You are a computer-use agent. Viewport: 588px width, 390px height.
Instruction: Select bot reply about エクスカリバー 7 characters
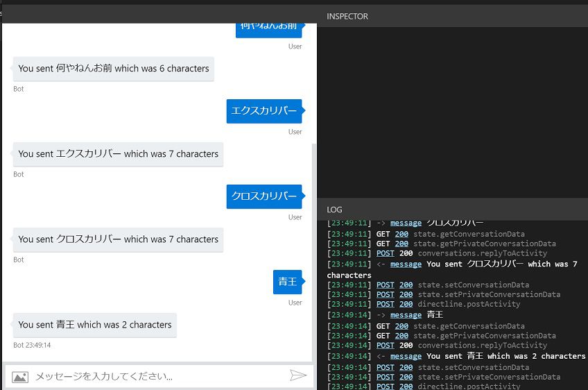(x=118, y=154)
